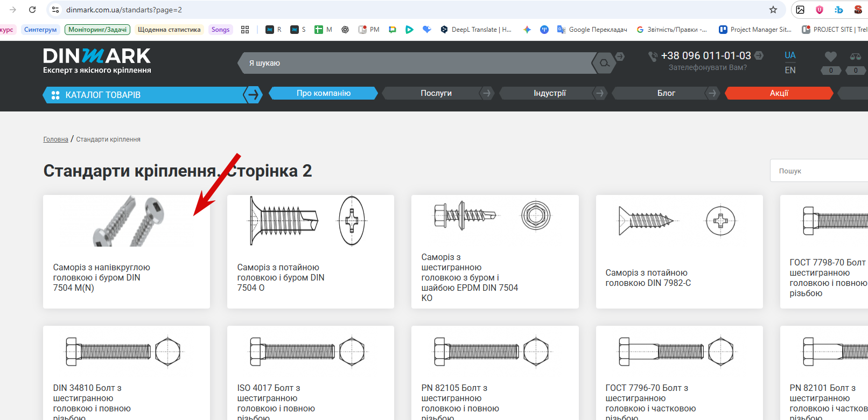Click the catalog grid dots icon
This screenshot has width=868, height=420.
point(55,95)
